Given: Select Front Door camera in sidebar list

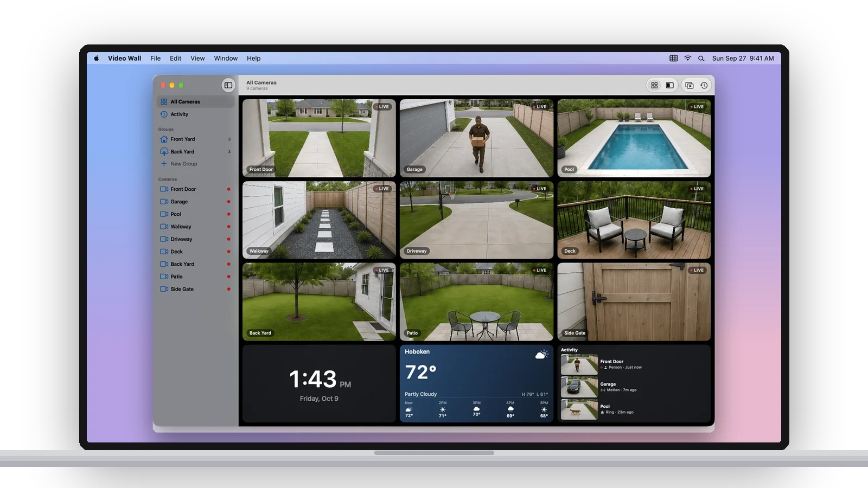Looking at the screenshot, I should (195, 189).
